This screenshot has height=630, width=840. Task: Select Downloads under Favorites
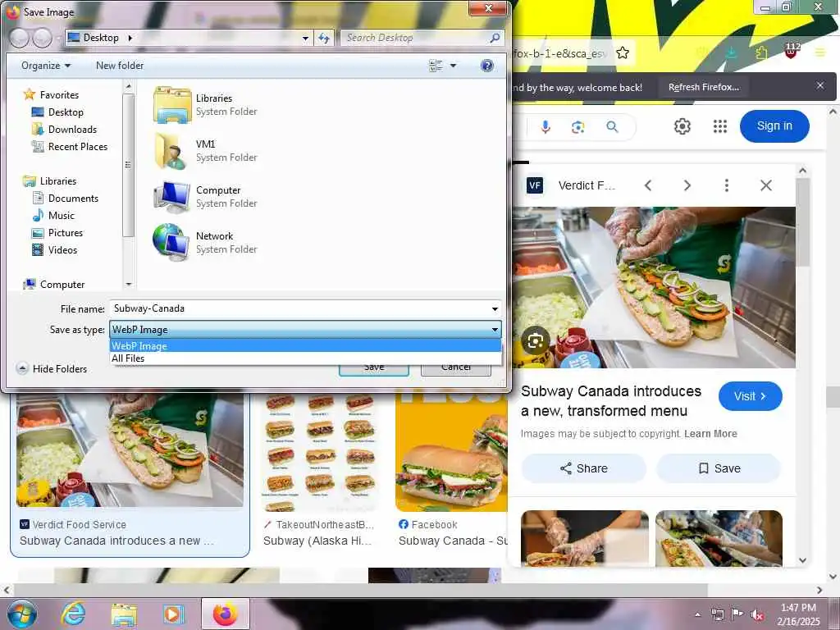click(64, 129)
